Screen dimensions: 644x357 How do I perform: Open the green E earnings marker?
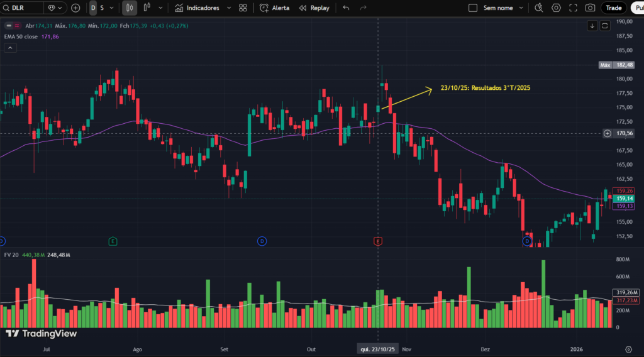[113, 241]
